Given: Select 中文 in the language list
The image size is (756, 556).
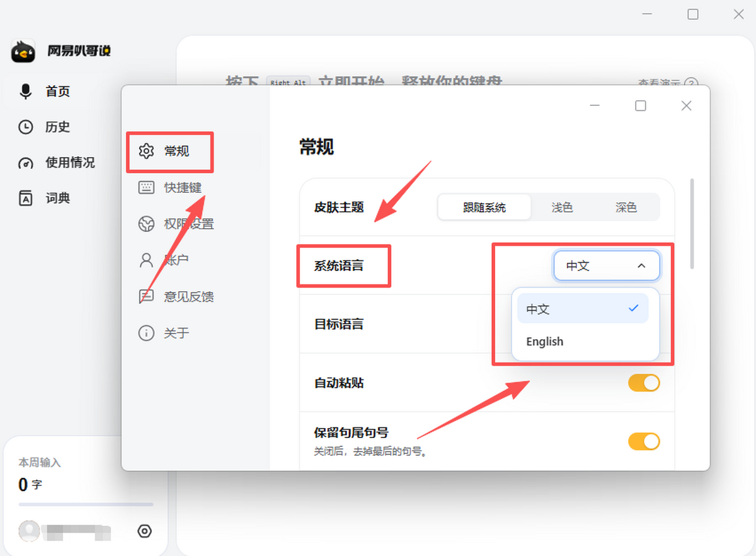Looking at the screenshot, I should click(x=583, y=309).
